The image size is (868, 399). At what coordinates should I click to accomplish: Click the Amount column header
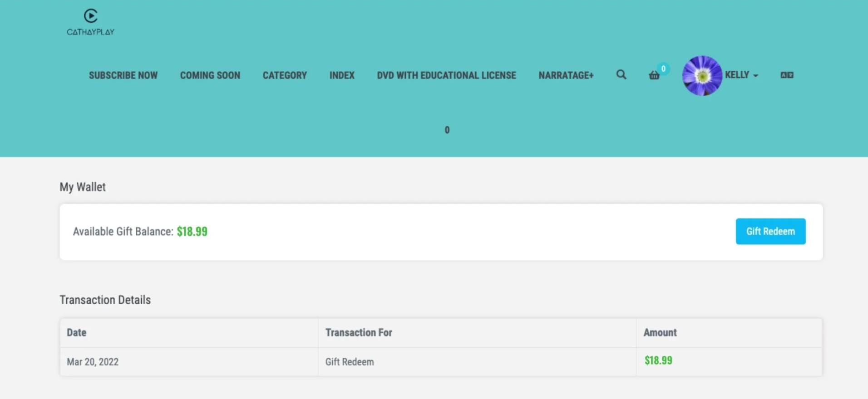pyautogui.click(x=660, y=332)
